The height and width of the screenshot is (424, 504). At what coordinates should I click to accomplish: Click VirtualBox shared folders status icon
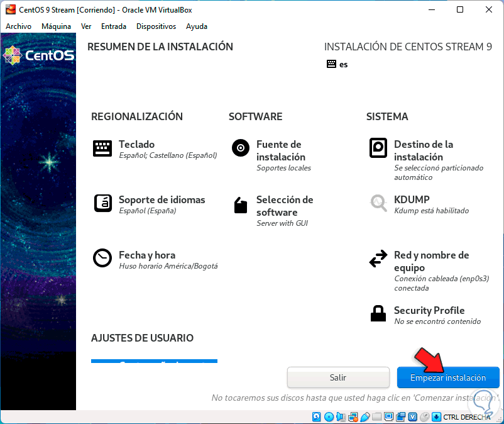point(376,417)
